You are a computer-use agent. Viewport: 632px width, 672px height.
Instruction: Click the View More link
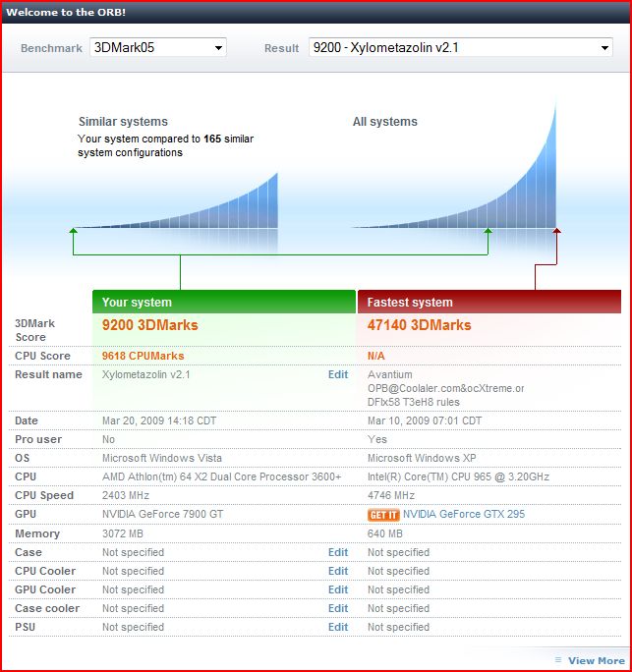click(x=597, y=660)
